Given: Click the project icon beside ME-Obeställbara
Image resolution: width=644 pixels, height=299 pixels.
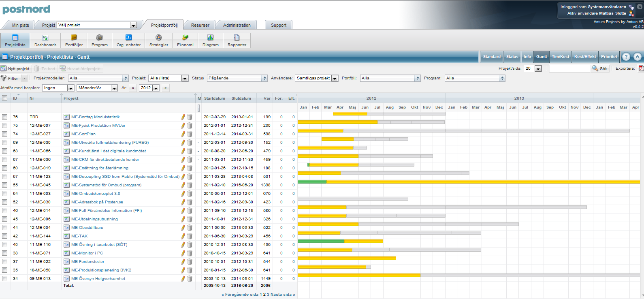Looking at the screenshot, I should 67,228.
